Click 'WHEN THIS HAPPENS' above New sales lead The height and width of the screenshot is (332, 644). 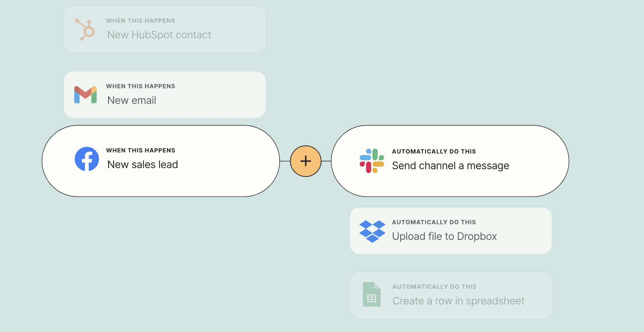point(140,150)
